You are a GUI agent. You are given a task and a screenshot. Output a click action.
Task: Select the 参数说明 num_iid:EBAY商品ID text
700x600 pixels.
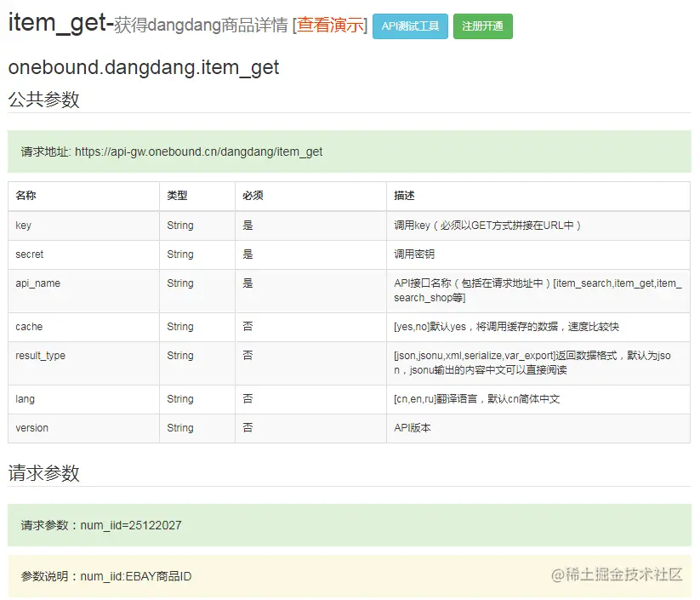coord(106,577)
